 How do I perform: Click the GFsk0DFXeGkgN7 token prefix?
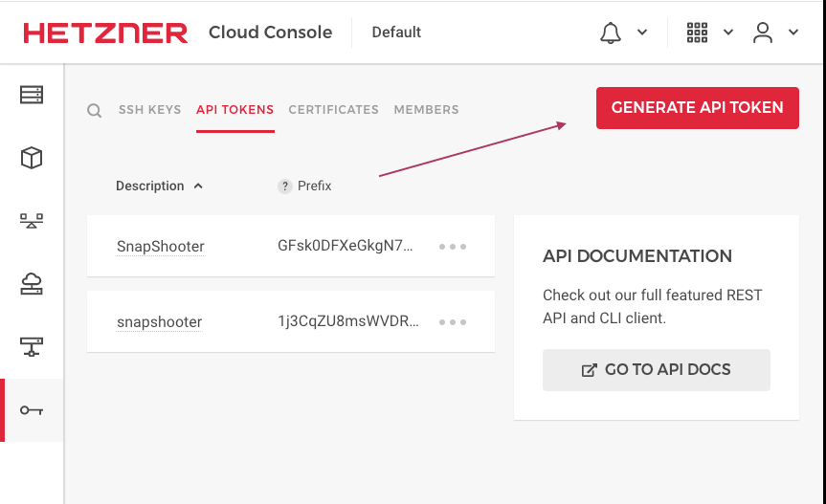[346, 246]
